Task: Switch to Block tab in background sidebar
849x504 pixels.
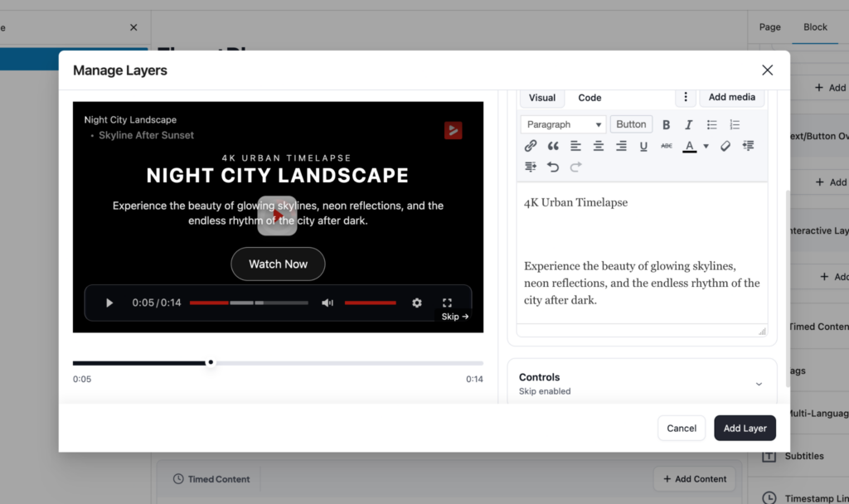Action: [x=815, y=27]
